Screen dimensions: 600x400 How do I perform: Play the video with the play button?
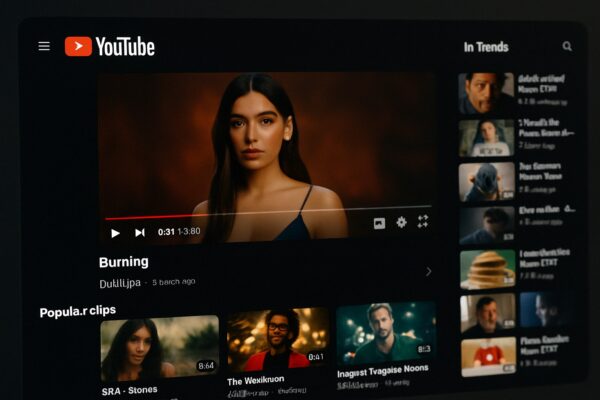[115, 233]
